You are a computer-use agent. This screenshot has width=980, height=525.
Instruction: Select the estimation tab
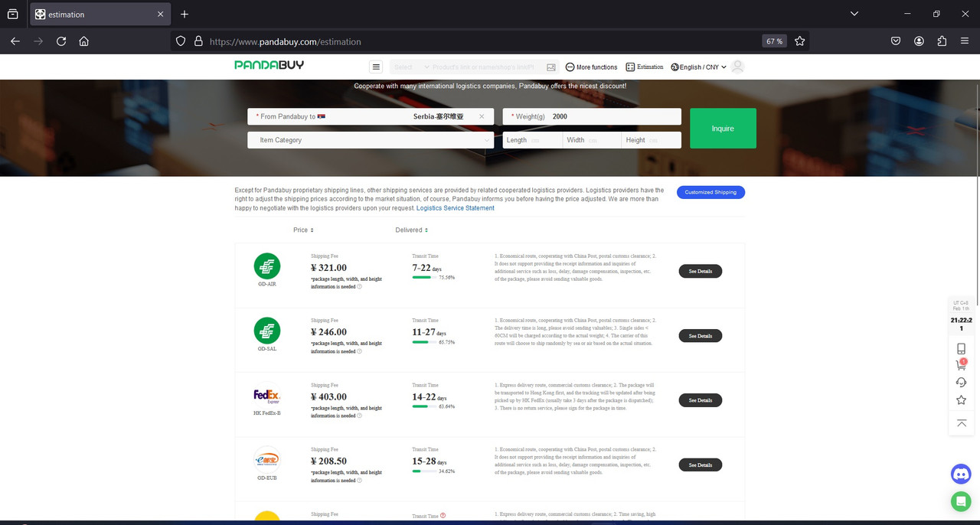coord(100,15)
